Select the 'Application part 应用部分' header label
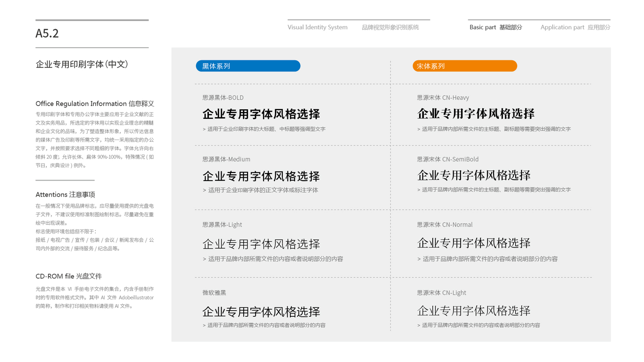This screenshot has width=644, height=362. (x=575, y=27)
